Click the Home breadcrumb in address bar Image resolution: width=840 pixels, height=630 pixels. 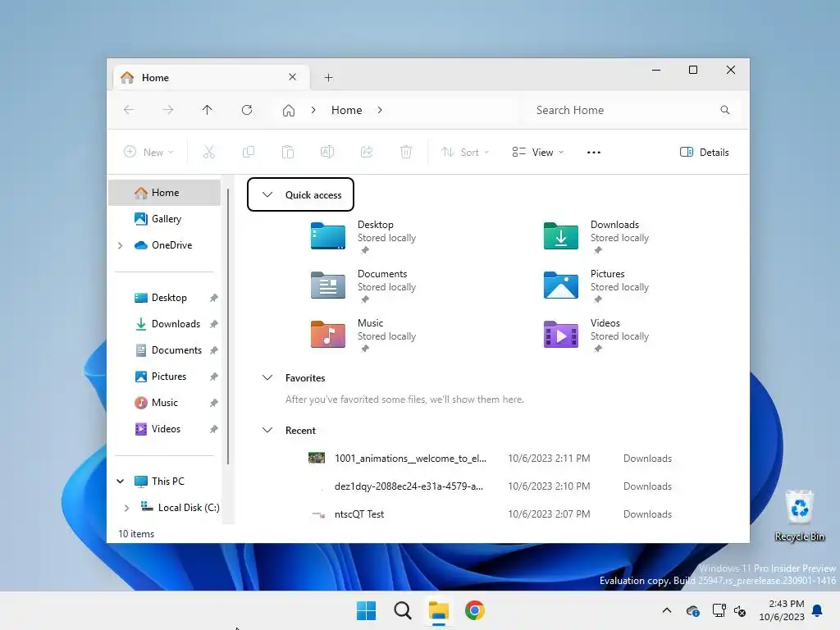[347, 110]
